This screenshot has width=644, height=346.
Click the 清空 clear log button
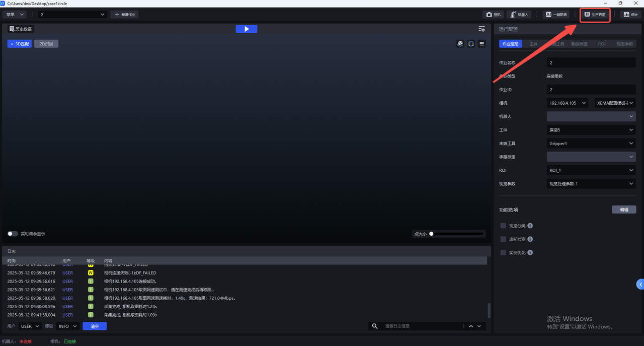(95, 326)
